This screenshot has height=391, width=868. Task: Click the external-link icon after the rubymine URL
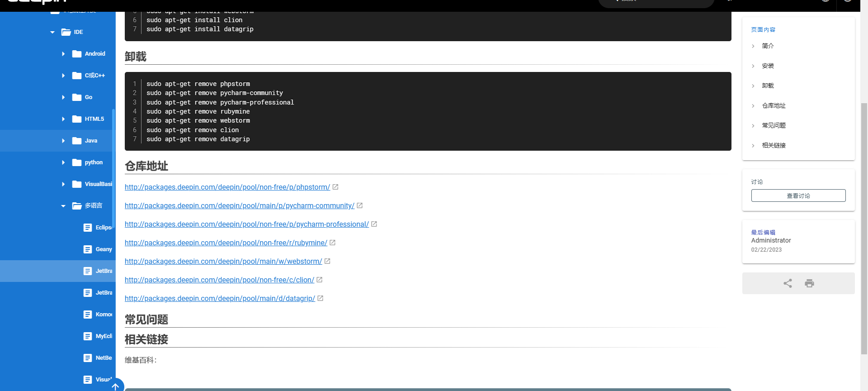click(333, 243)
